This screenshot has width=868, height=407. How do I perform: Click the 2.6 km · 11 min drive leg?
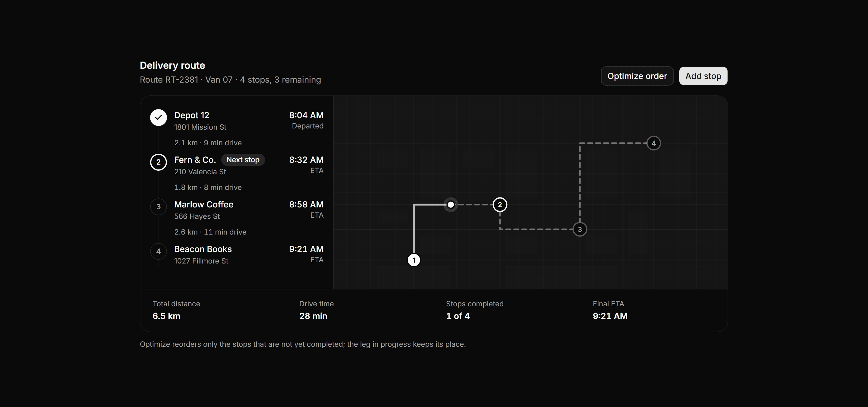coord(210,232)
